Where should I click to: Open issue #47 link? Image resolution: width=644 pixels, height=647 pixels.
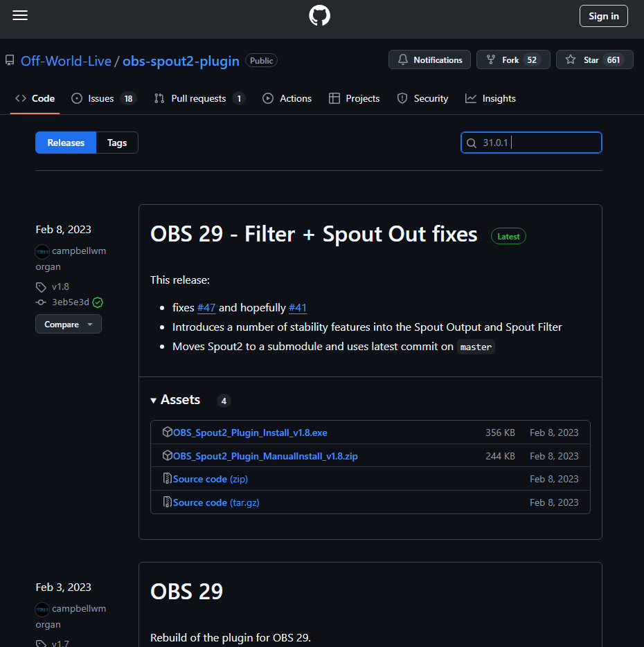[206, 308]
